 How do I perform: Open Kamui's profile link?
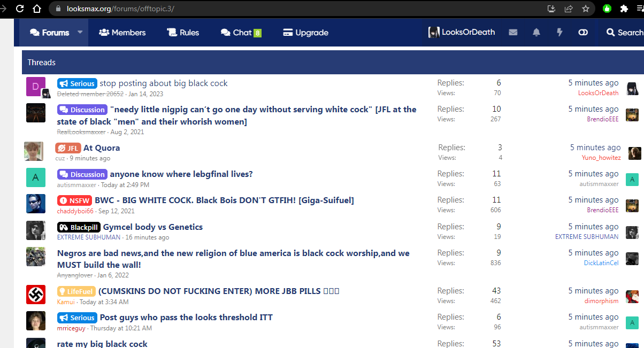66,301
